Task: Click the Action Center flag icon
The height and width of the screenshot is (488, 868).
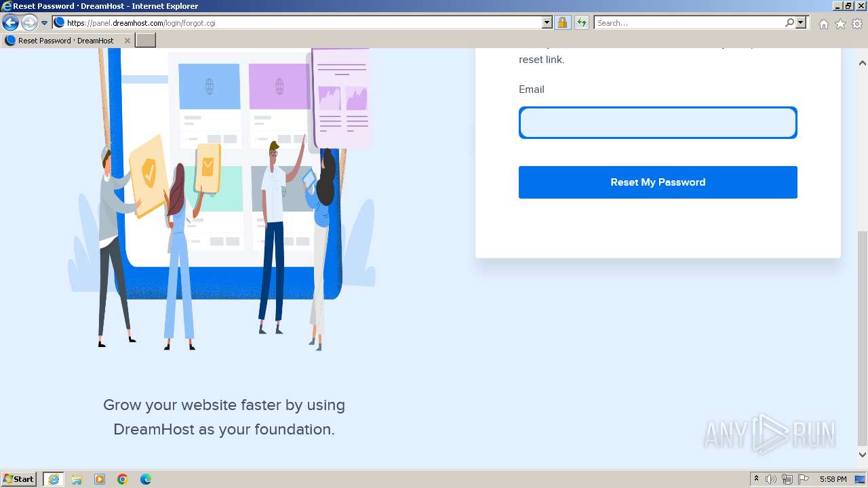Action: (804, 479)
